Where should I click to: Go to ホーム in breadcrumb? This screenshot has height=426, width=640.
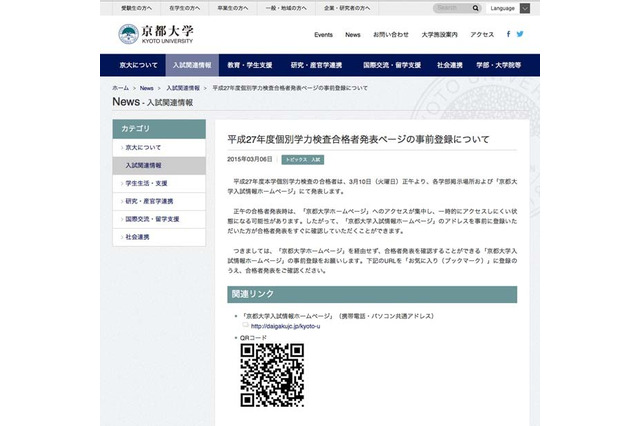click(x=120, y=88)
